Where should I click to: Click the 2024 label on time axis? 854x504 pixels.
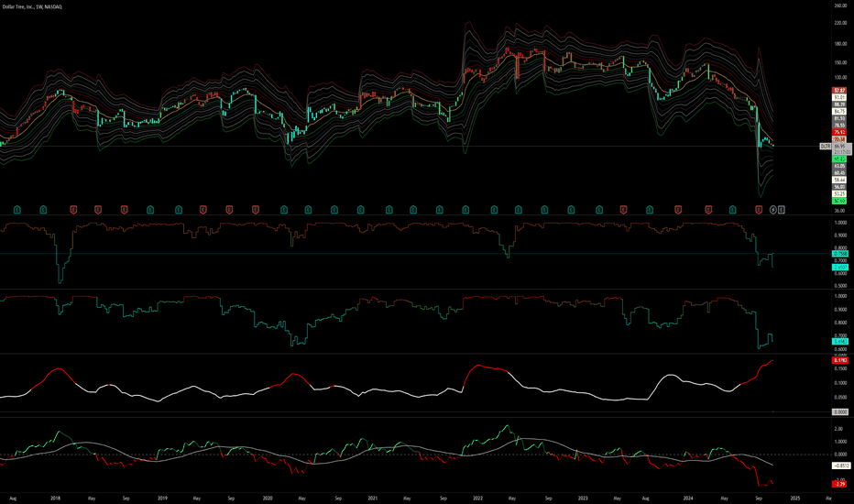tap(688, 499)
